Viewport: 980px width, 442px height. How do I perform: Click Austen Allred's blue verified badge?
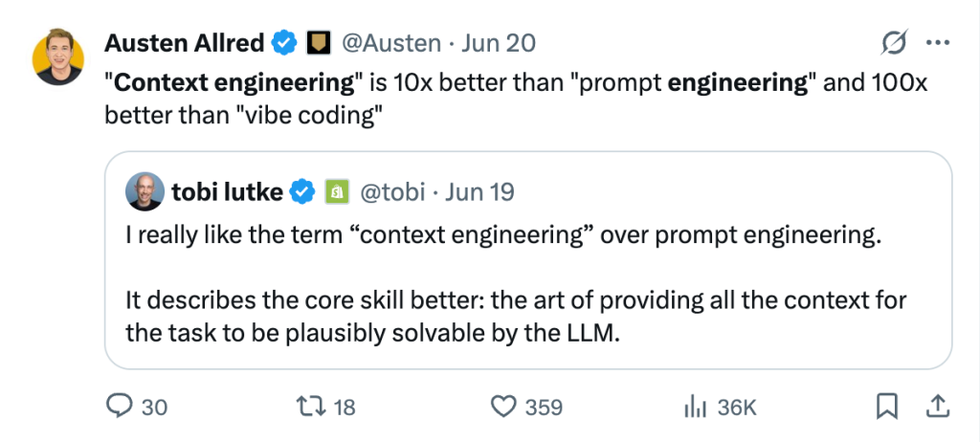[283, 43]
